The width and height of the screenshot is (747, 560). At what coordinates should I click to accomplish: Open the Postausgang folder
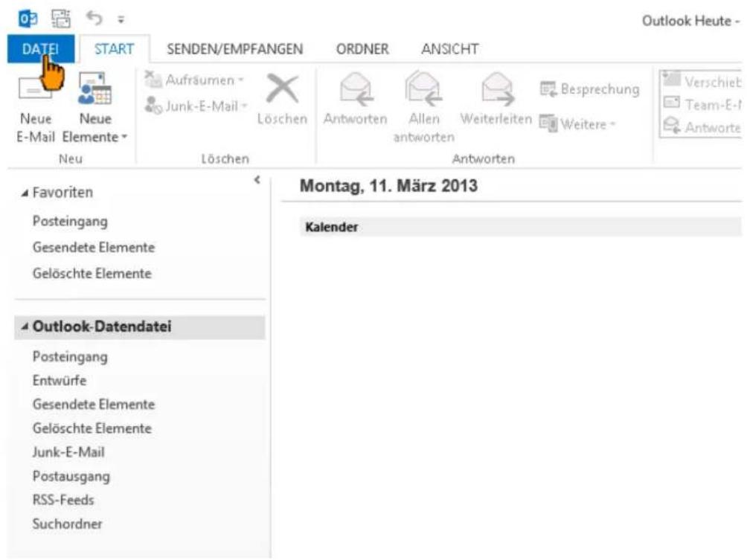71,476
